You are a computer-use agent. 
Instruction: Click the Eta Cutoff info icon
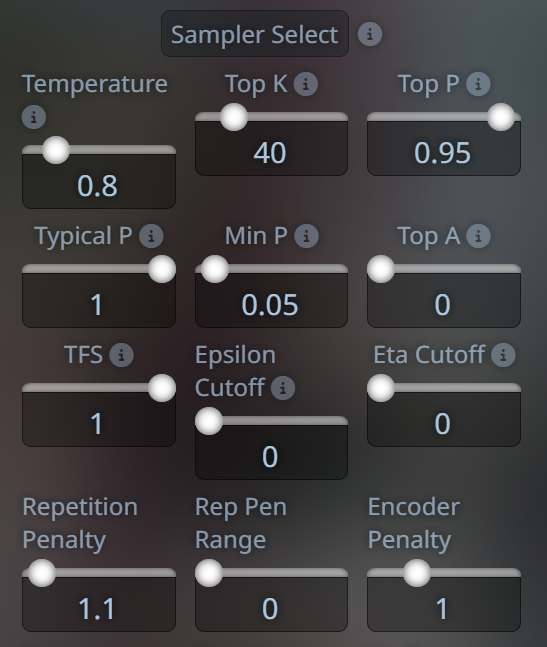point(503,355)
